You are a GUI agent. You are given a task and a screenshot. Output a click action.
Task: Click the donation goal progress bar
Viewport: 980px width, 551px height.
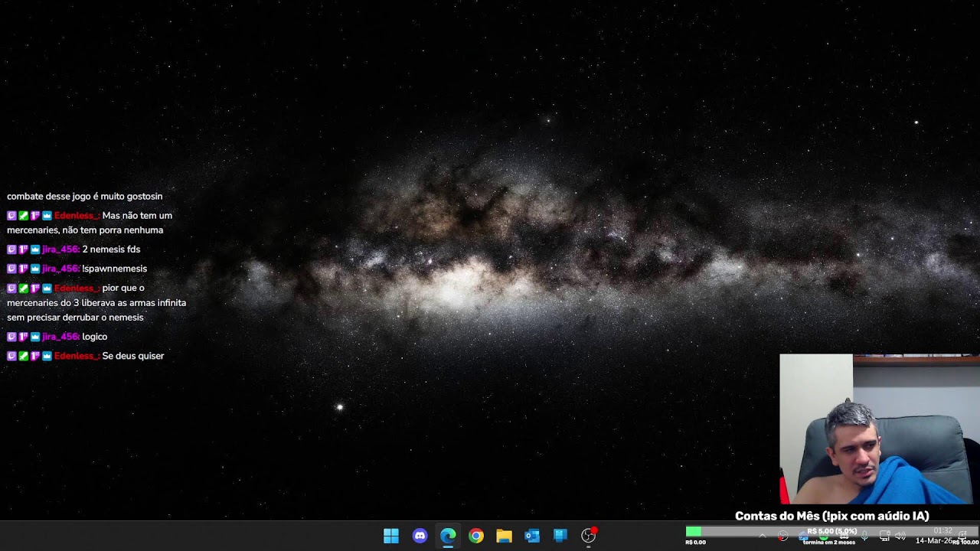pos(831,531)
